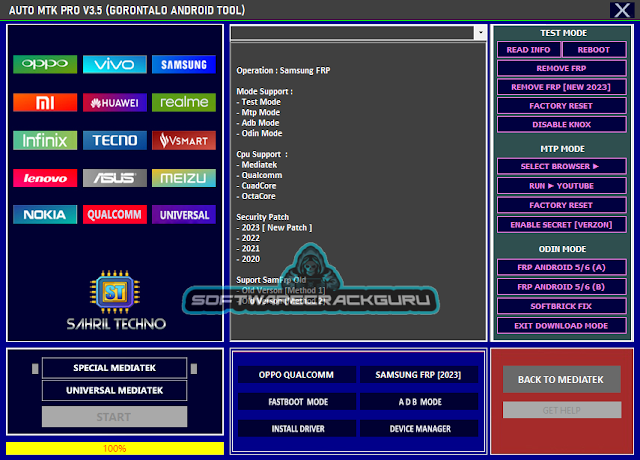Select the Universal brand logo
This screenshot has width=640, height=460.
click(184, 214)
